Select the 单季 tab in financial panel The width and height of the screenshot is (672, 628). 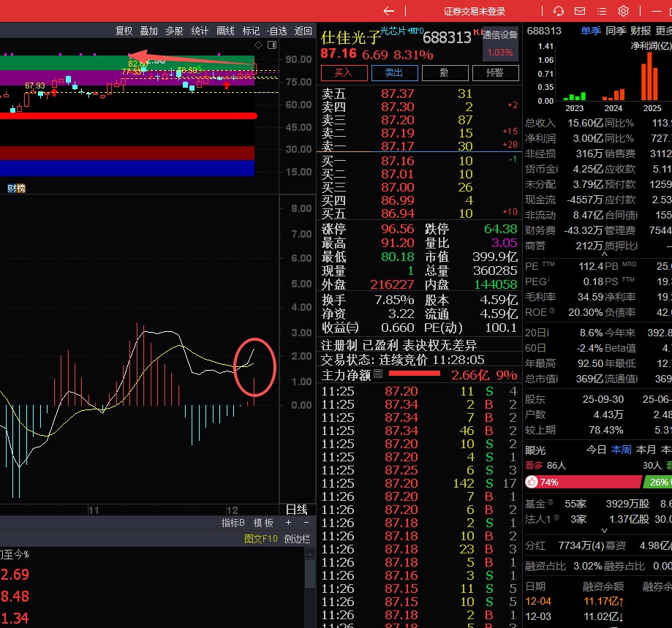(591, 31)
